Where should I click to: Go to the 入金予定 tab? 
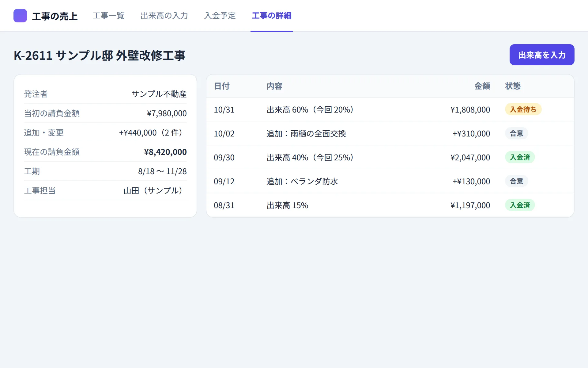click(x=220, y=16)
